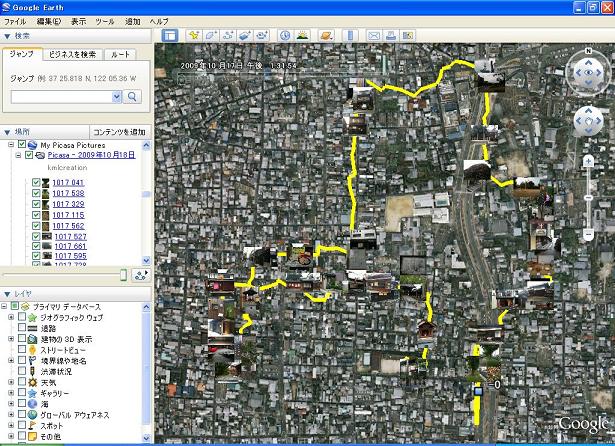Open the planet switcher (Saturn) icon
The image size is (615, 446).
click(x=326, y=36)
